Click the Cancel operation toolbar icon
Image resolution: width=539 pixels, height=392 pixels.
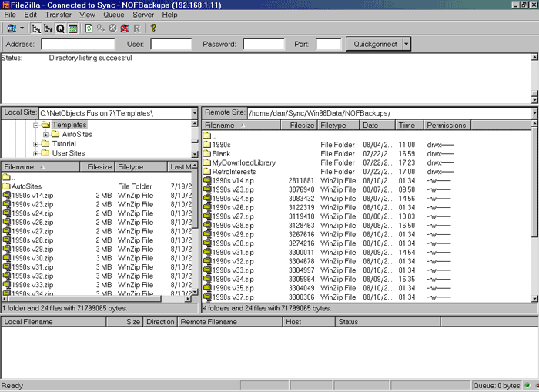[x=112, y=28]
